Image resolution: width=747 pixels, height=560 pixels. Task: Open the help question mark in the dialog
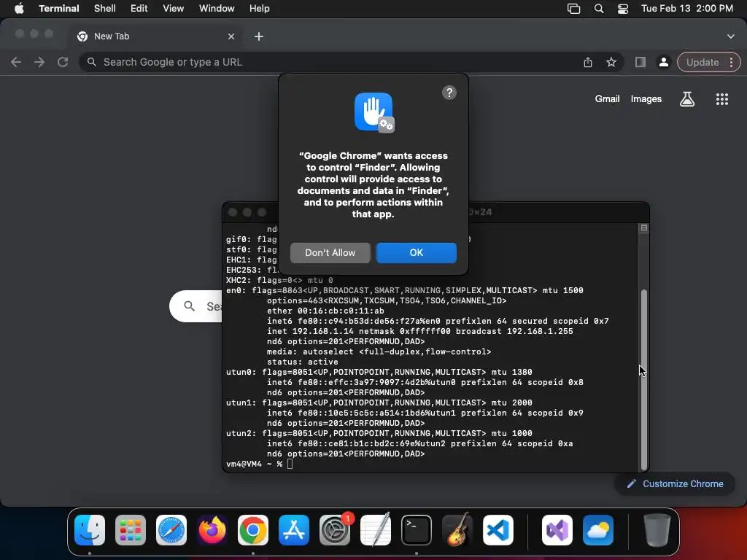pyautogui.click(x=449, y=93)
